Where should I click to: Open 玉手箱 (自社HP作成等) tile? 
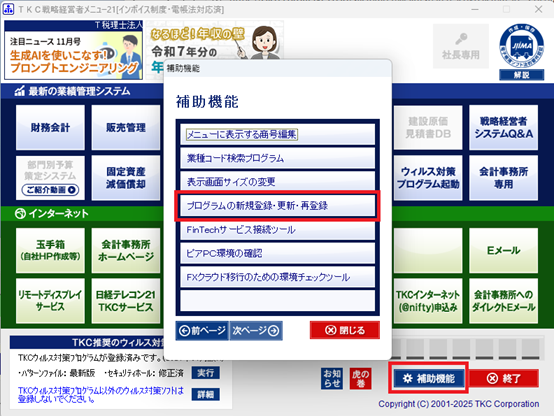(50, 250)
